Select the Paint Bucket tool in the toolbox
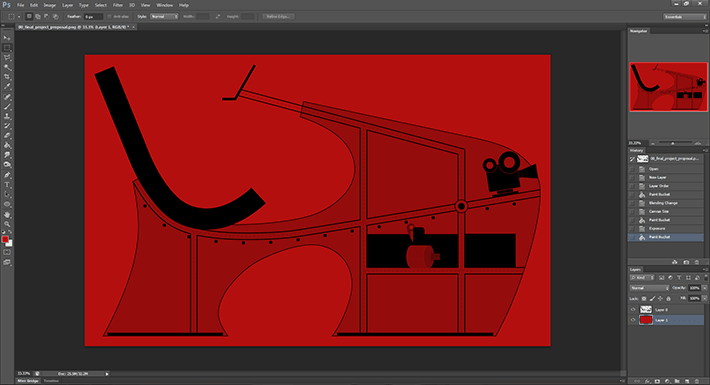710x385 pixels. 7,145
